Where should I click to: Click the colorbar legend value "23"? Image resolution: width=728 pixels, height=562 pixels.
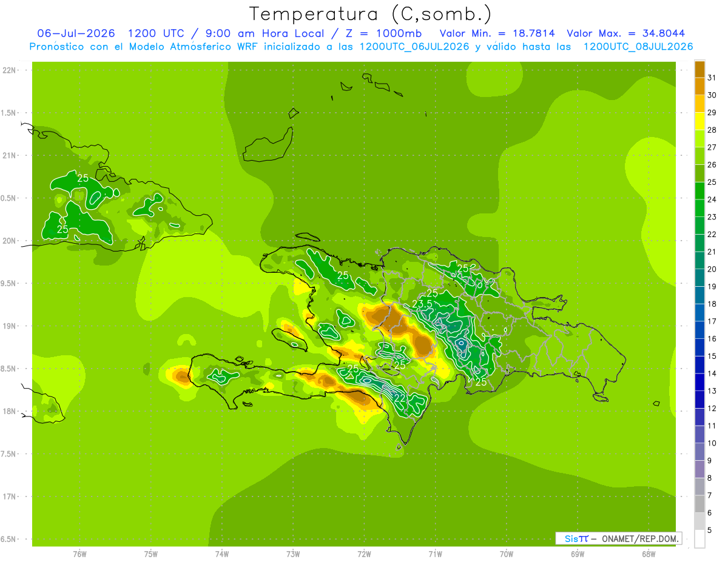(712, 217)
